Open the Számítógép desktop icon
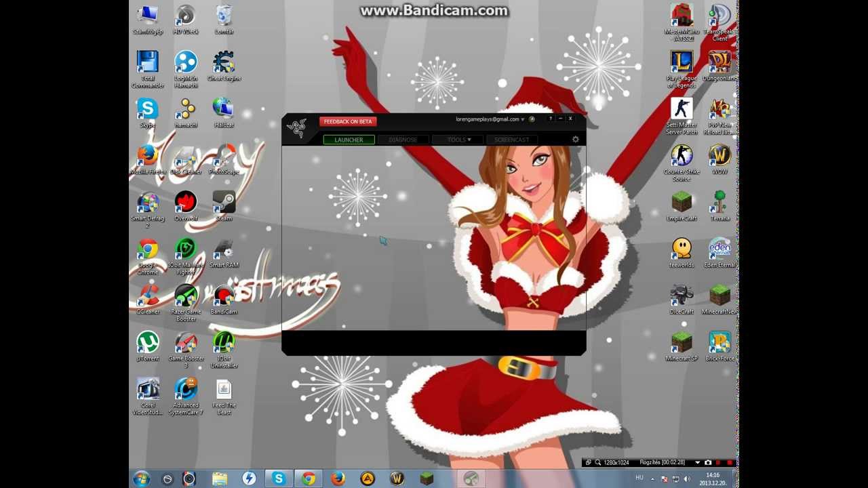868x488 pixels. (x=148, y=20)
